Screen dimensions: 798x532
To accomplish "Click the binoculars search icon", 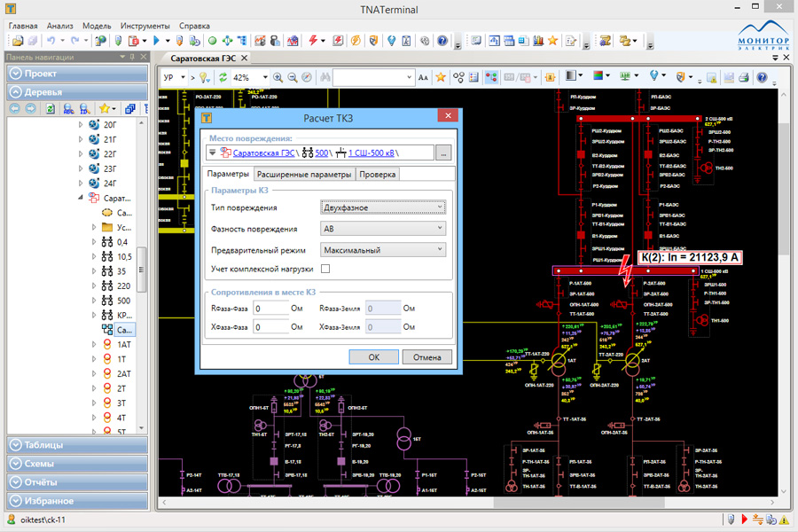I will [x=325, y=77].
